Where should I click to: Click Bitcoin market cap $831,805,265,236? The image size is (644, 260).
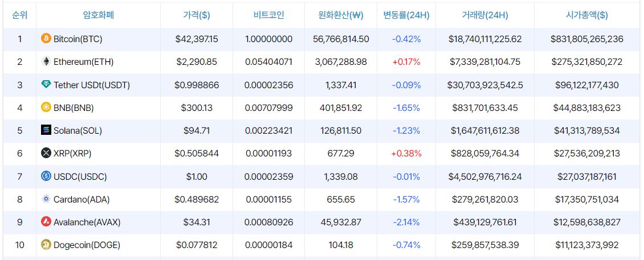(587, 39)
